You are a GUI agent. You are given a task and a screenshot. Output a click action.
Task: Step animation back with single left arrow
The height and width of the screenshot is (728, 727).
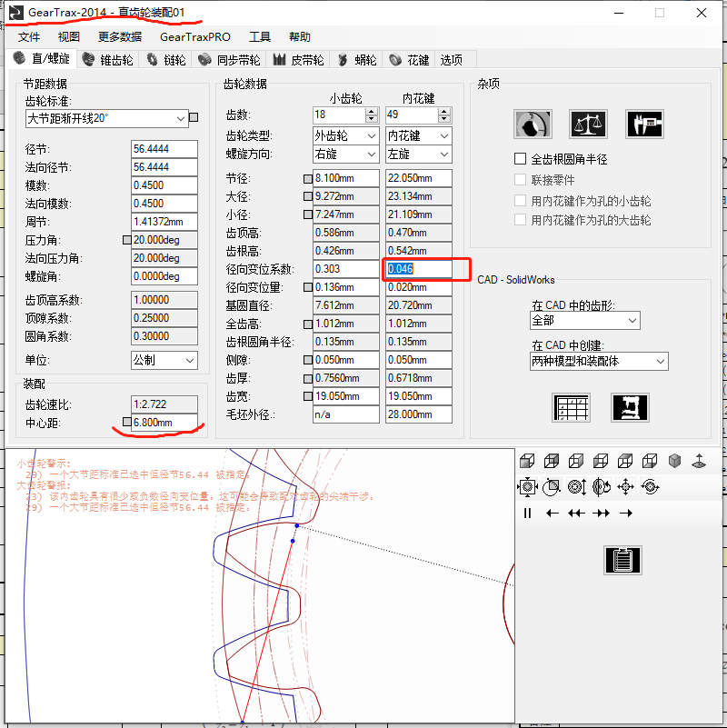552,513
